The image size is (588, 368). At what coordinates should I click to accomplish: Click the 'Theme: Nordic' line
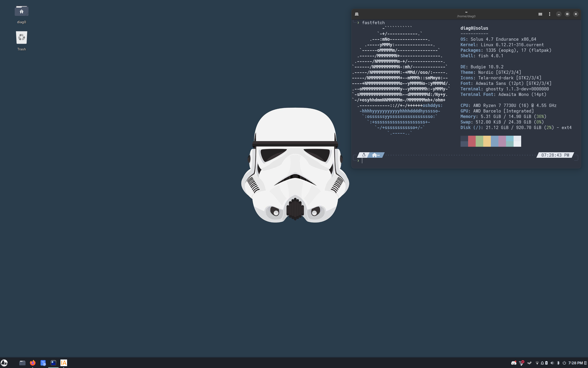491,72
